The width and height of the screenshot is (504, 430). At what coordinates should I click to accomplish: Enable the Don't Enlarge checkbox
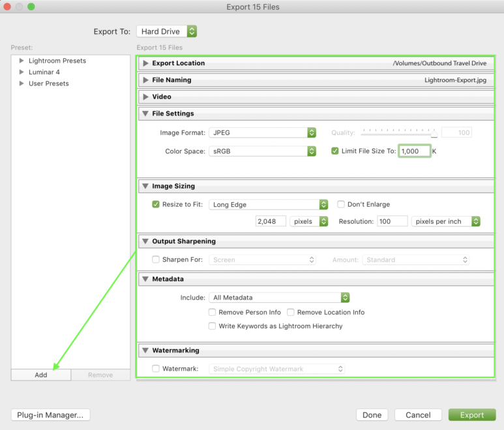click(341, 204)
